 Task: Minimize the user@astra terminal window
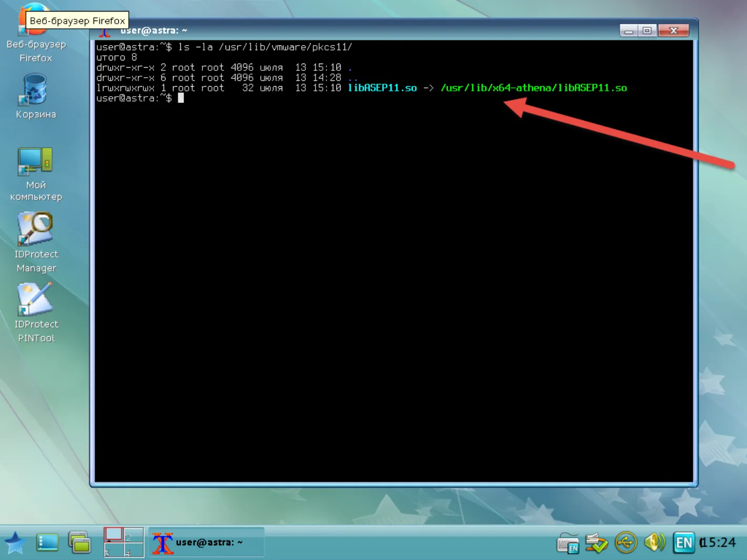[628, 30]
